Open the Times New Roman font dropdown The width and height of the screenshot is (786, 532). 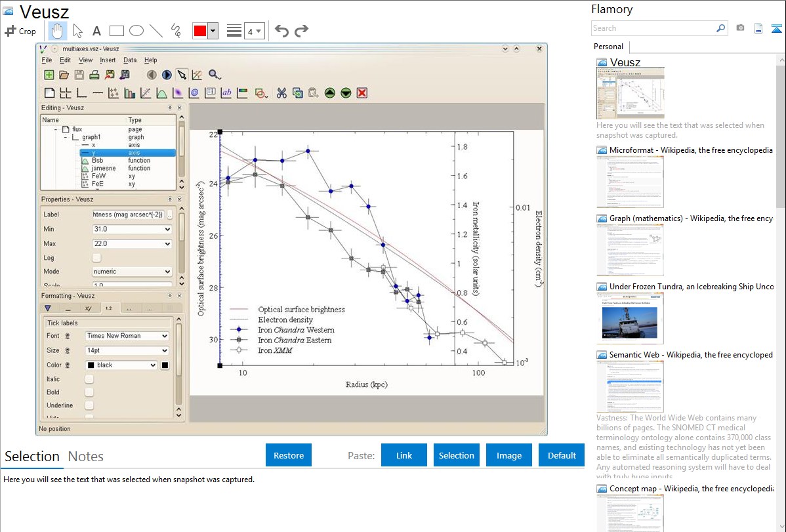pos(127,336)
